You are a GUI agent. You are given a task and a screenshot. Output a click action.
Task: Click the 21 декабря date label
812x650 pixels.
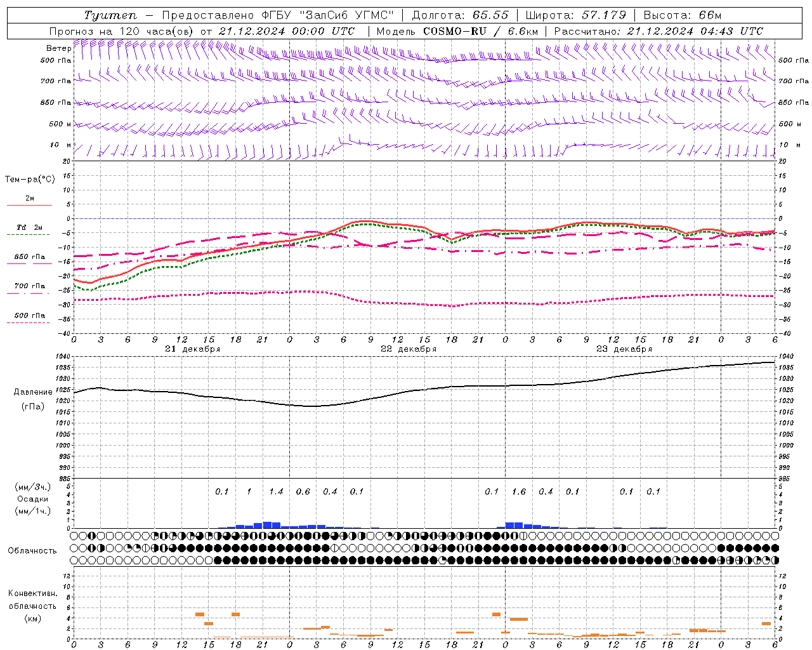[x=193, y=349]
